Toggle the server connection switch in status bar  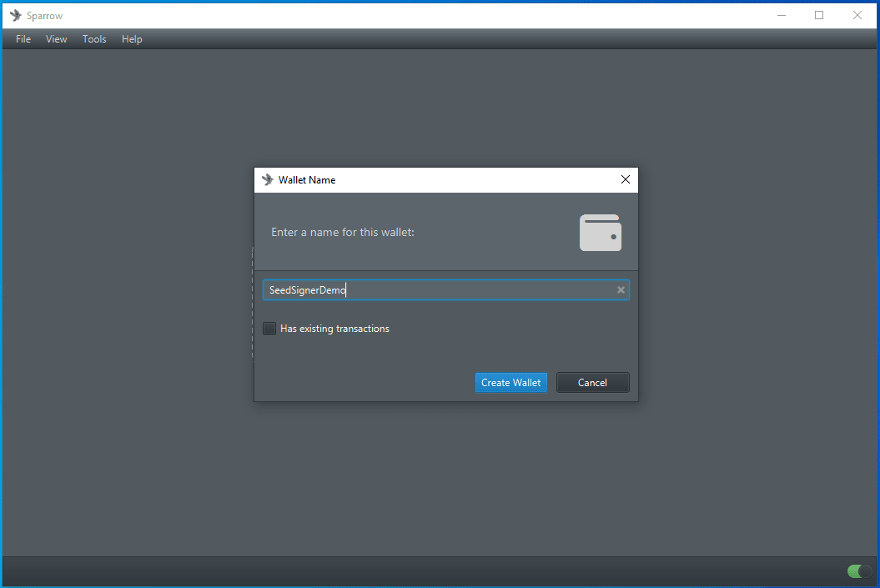(858, 571)
